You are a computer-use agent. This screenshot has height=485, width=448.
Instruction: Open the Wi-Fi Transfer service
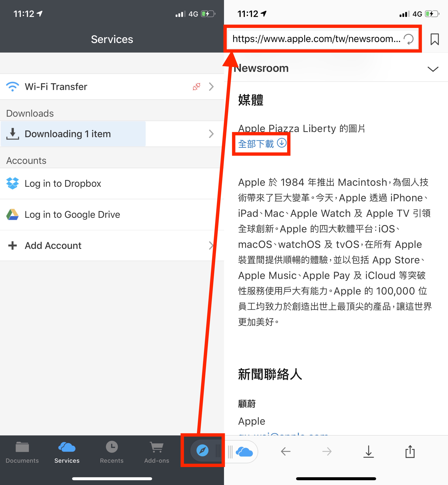click(112, 87)
